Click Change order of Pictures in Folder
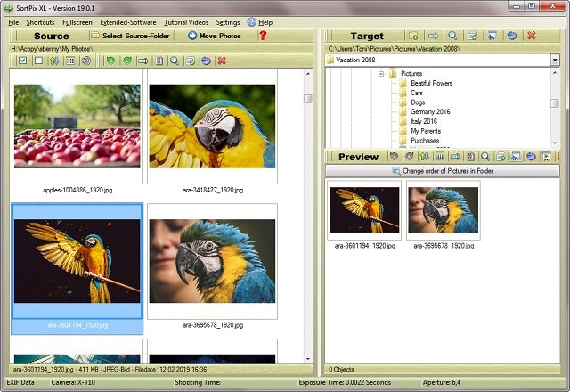The width and height of the screenshot is (570, 392). [443, 170]
